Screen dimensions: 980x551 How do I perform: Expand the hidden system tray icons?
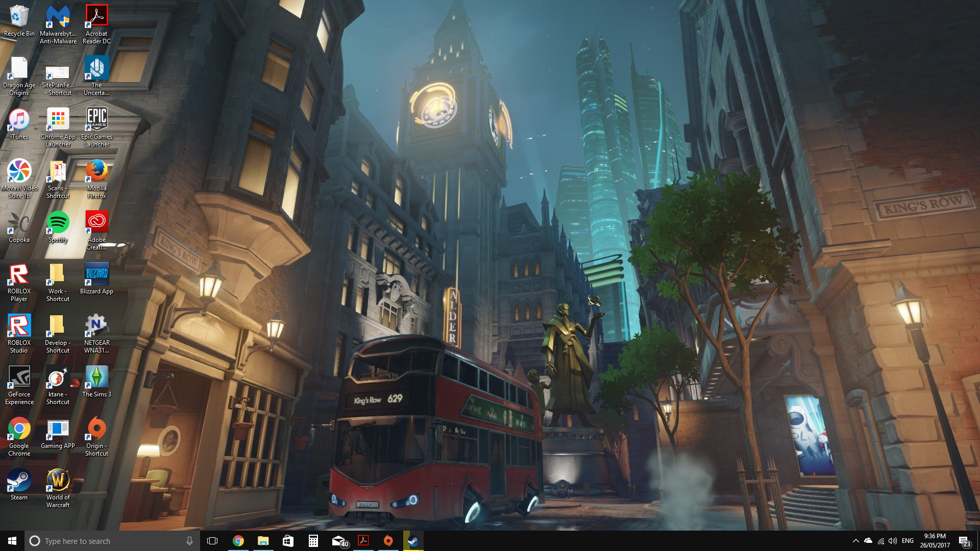pyautogui.click(x=855, y=541)
